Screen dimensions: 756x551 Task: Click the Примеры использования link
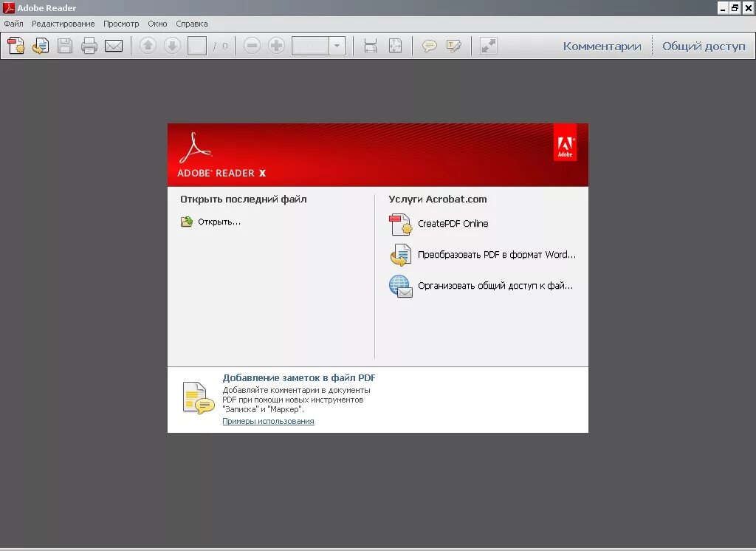tap(268, 421)
